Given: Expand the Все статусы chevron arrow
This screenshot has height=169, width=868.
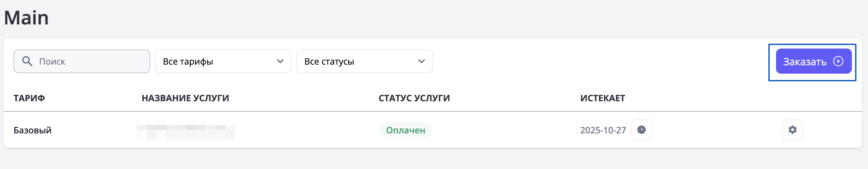Looking at the screenshot, I should (x=421, y=61).
